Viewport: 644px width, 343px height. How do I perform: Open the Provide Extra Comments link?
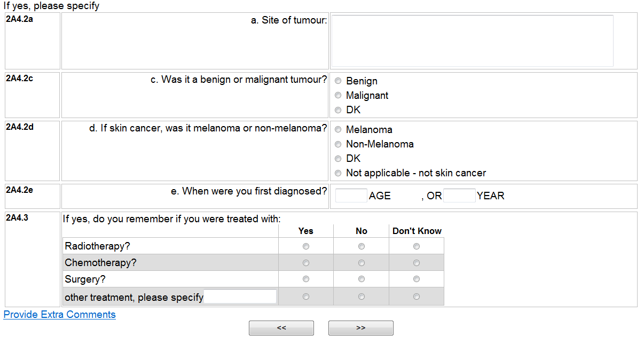click(60, 315)
